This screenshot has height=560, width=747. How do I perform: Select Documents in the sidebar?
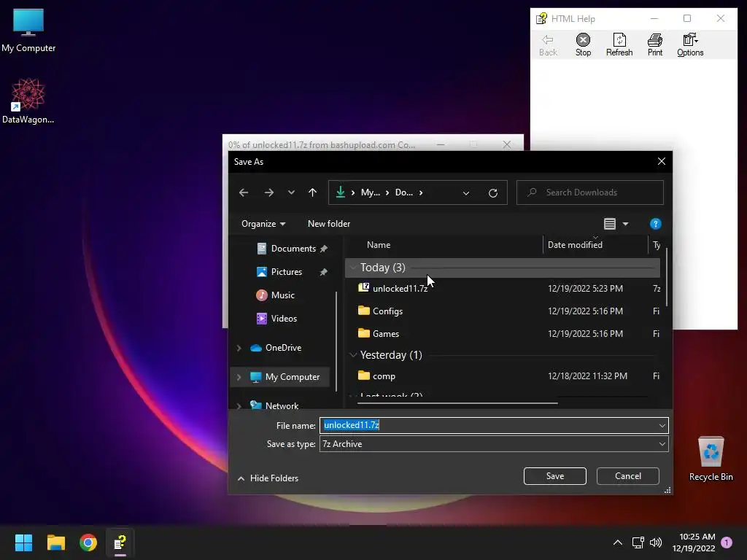click(293, 249)
